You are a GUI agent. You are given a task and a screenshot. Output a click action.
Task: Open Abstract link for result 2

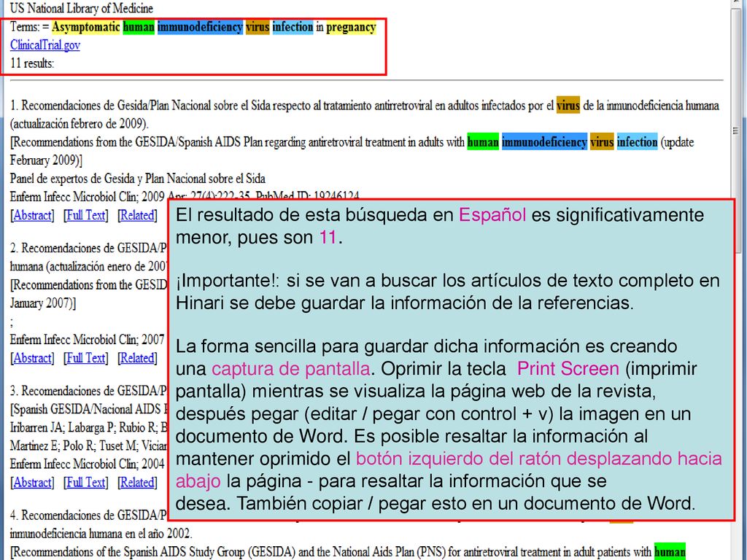32,358
